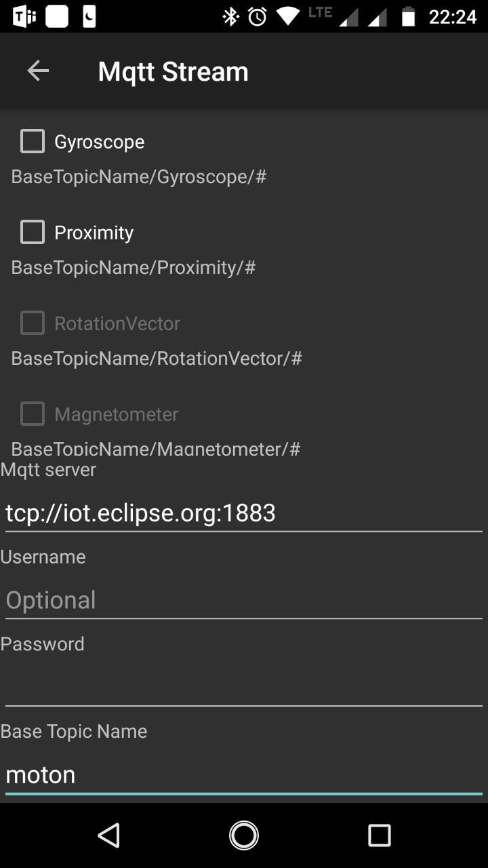Edit the Mqtt server address field
Viewport: 488px width, 868px height.
pyautogui.click(x=244, y=513)
